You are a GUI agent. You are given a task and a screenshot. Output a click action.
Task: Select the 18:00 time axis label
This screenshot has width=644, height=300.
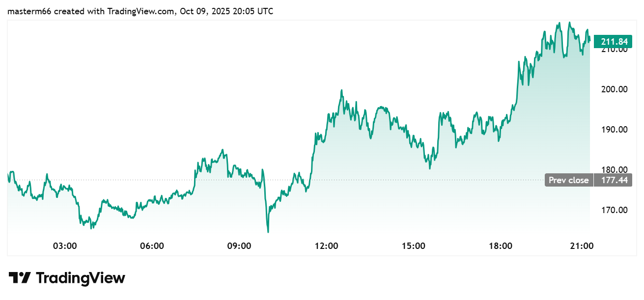500,245
